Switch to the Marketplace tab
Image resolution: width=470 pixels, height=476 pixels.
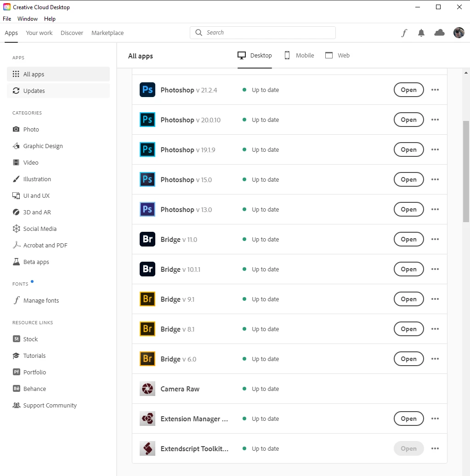pyautogui.click(x=108, y=33)
